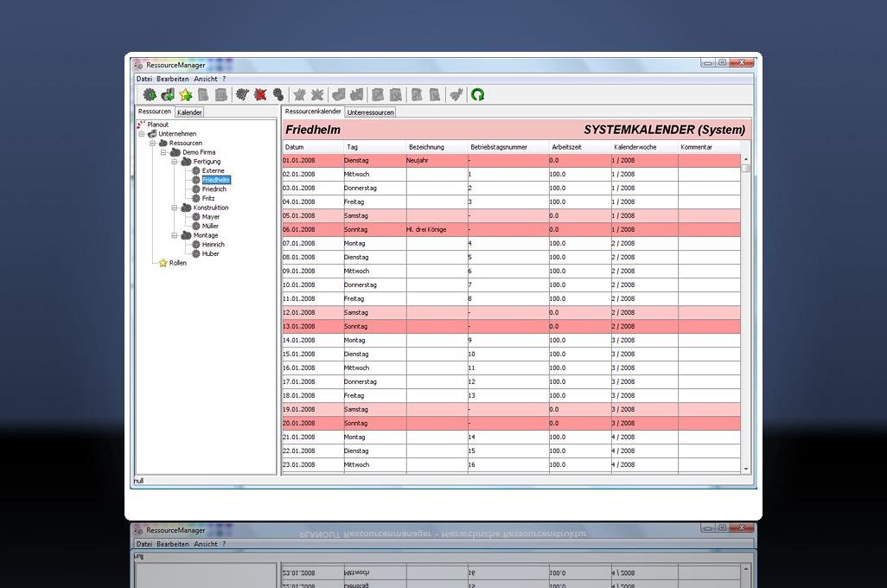This screenshot has width=887, height=588.
Task: Select the Ressourcen tab in left panel
Action: (155, 112)
